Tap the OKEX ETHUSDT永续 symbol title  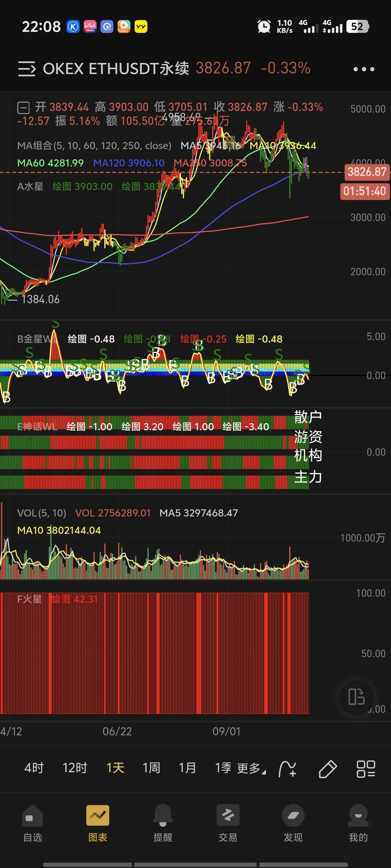tap(116, 69)
